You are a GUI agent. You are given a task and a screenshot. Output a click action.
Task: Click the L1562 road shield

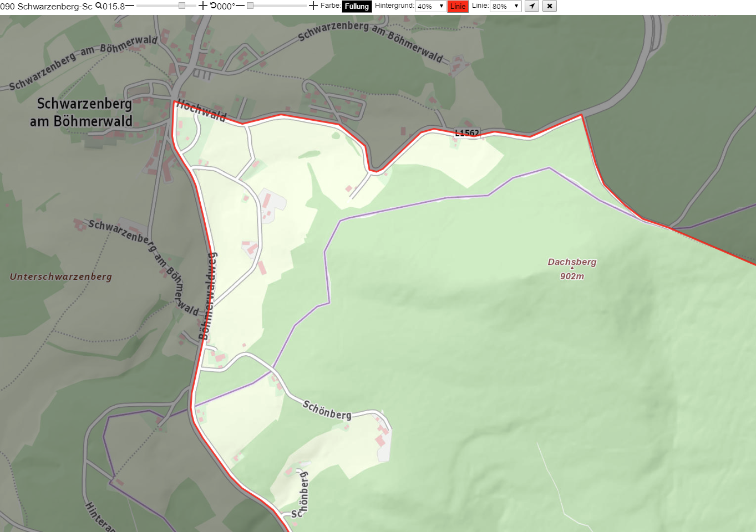pos(467,133)
